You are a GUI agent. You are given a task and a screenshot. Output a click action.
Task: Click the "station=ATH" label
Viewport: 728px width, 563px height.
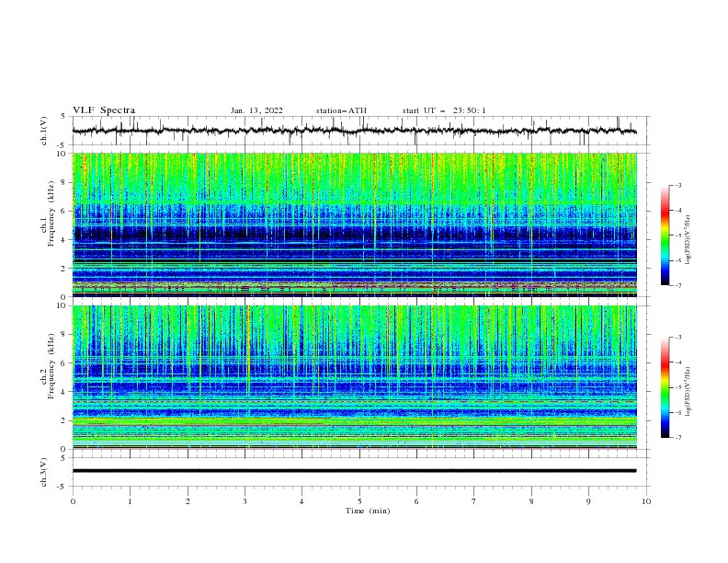pos(341,110)
